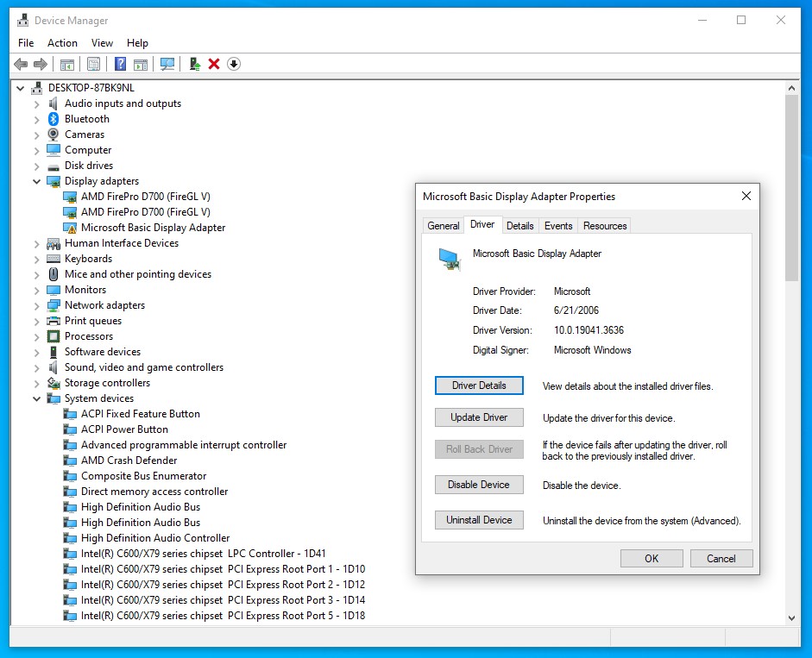This screenshot has height=658, width=812.
Task: Click the Uninstall Device button
Action: click(479, 520)
